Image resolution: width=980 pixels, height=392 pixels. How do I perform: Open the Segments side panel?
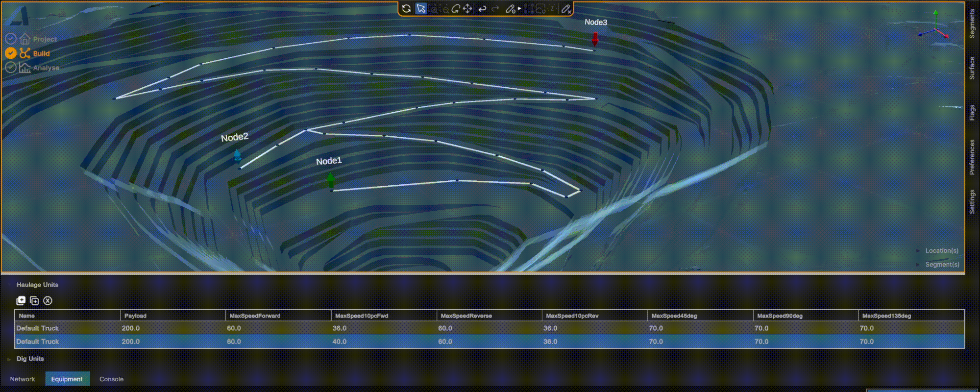tap(972, 24)
